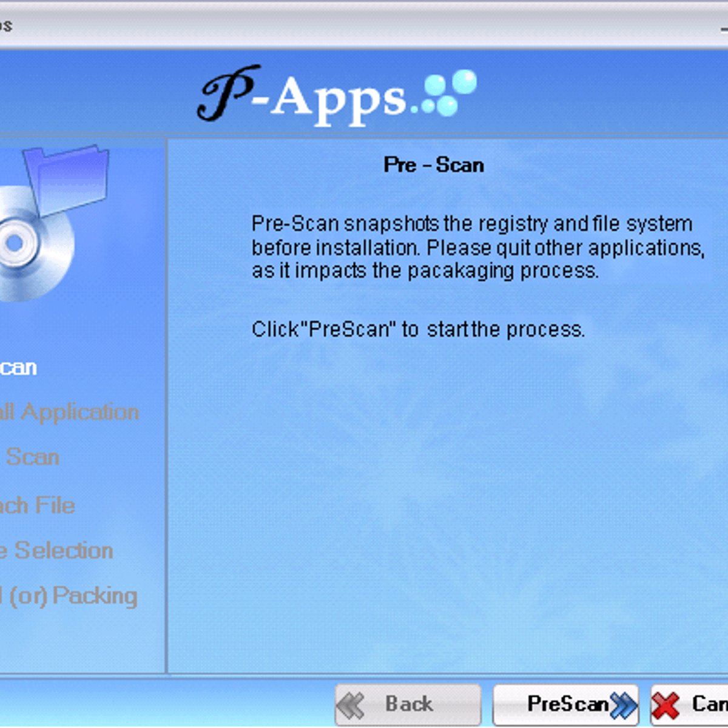Click the window title bar
The width and height of the screenshot is (728, 728).
(x=364, y=25)
